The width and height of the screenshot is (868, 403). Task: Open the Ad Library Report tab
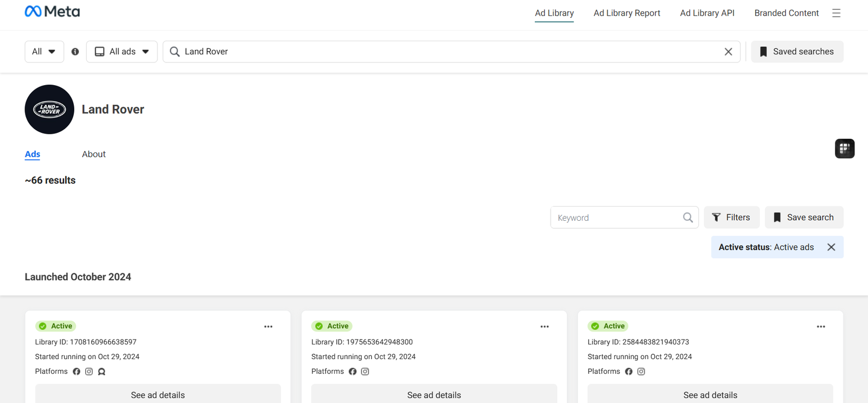pos(627,13)
